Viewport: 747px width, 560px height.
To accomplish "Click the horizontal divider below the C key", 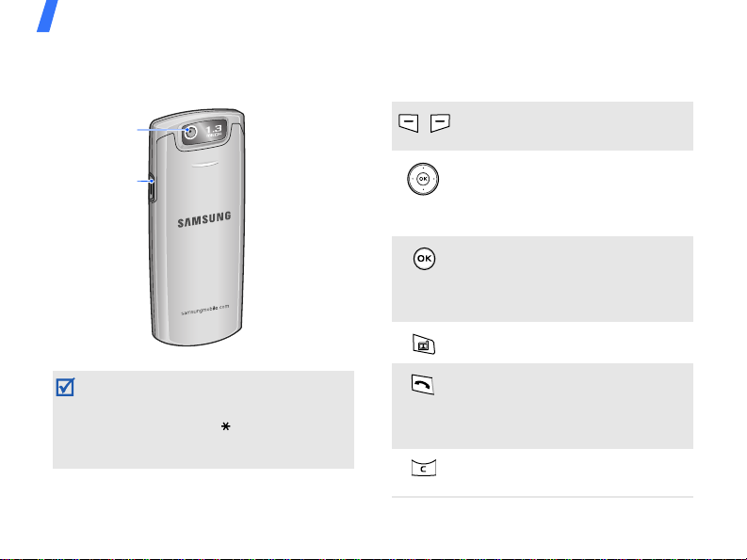I will 543,497.
